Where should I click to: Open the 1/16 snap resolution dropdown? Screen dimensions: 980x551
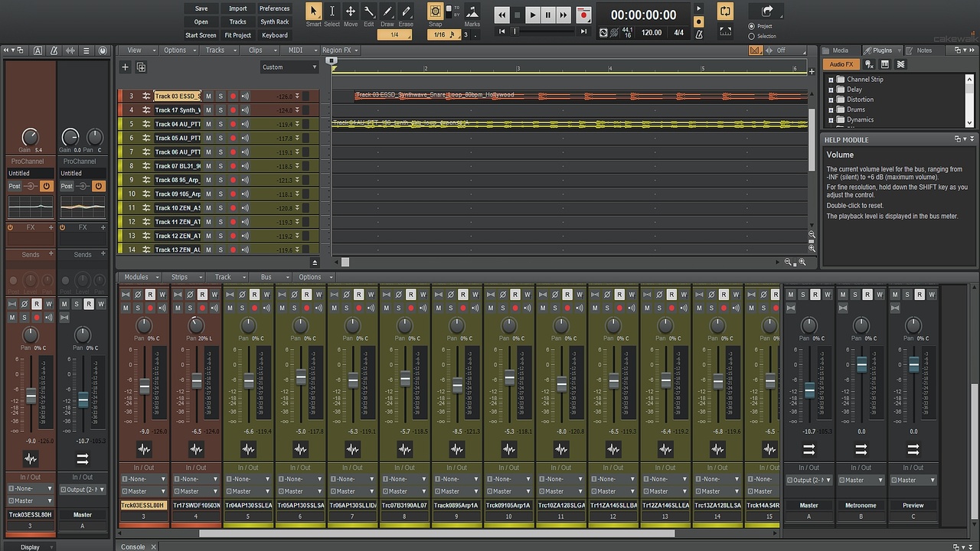point(443,34)
